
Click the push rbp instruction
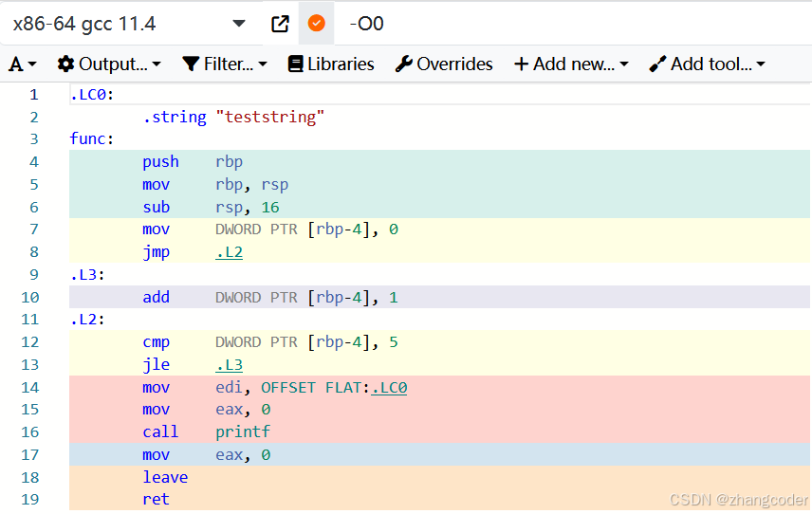click(x=193, y=162)
